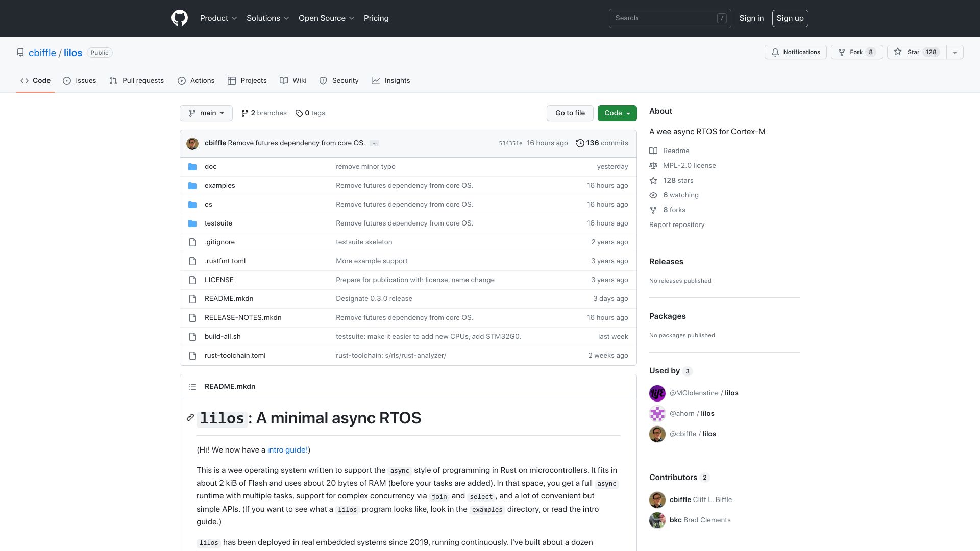The height and width of the screenshot is (551, 980).
Task: Click cbiffle's avatar in the latest commit row
Action: point(192,143)
